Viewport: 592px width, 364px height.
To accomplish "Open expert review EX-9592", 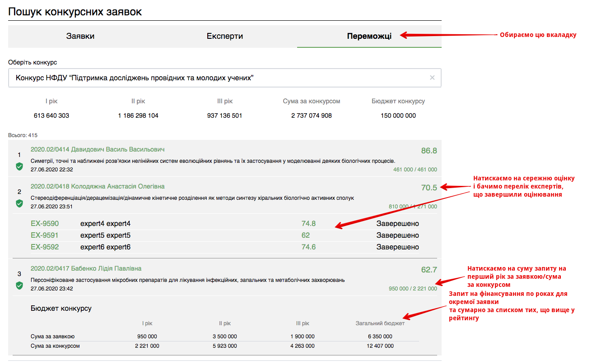I will (x=45, y=247).
